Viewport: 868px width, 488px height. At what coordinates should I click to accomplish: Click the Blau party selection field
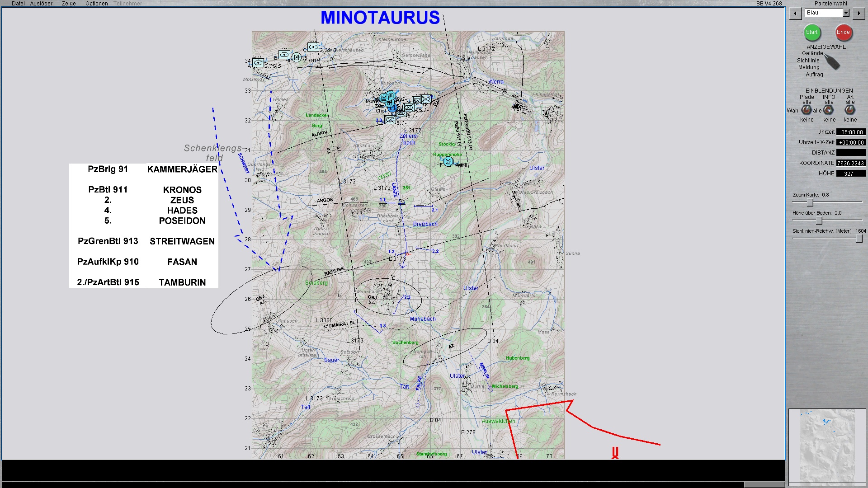823,13
